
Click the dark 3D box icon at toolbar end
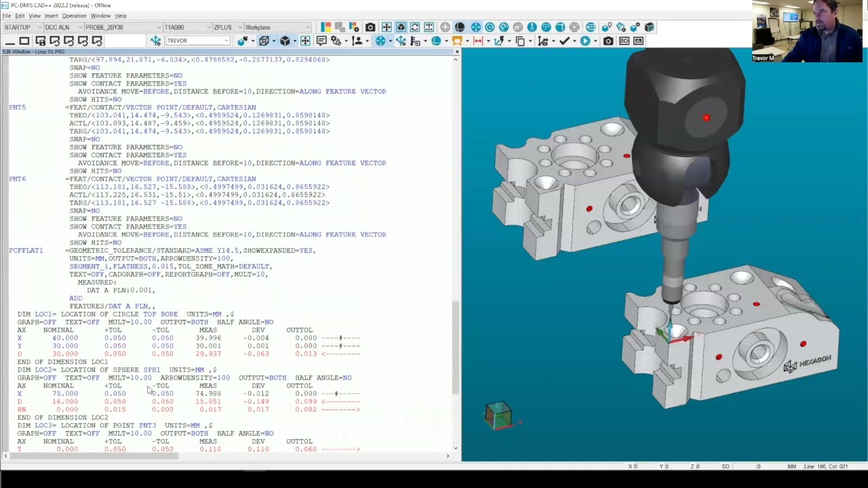(650, 27)
